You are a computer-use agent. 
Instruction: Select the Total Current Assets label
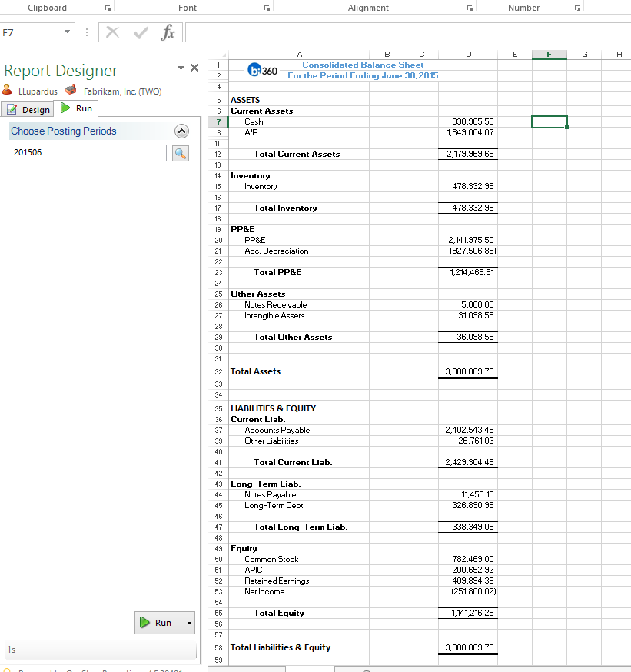point(297,154)
